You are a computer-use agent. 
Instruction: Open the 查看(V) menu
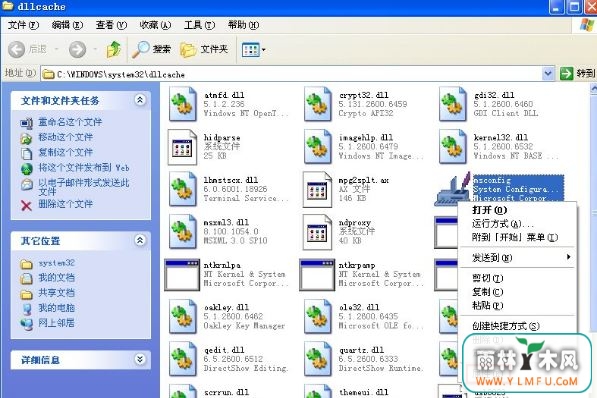pyautogui.click(x=111, y=25)
